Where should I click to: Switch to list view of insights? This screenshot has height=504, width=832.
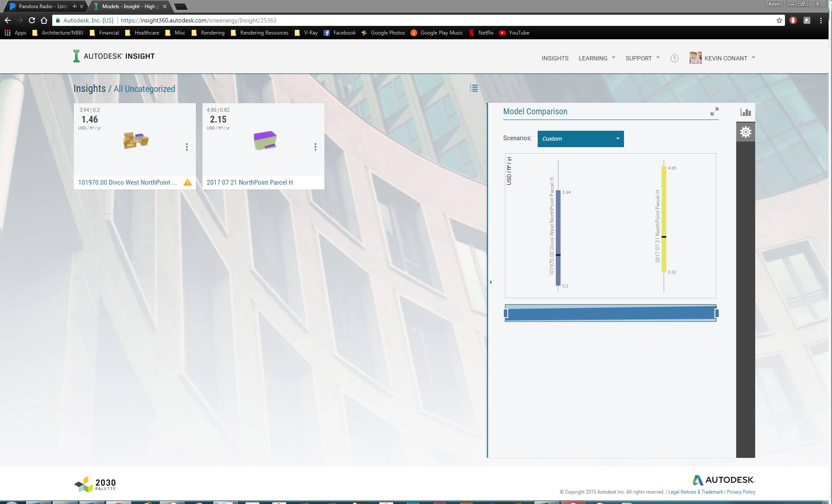474,88
